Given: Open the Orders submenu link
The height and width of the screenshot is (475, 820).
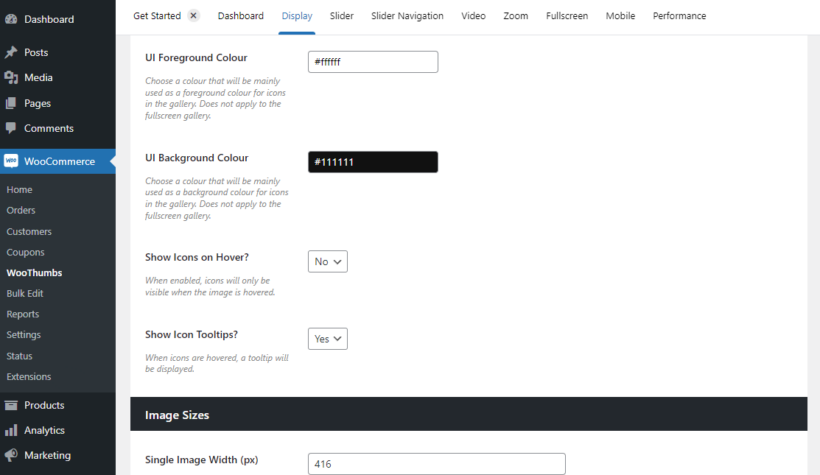Looking at the screenshot, I should (x=21, y=210).
